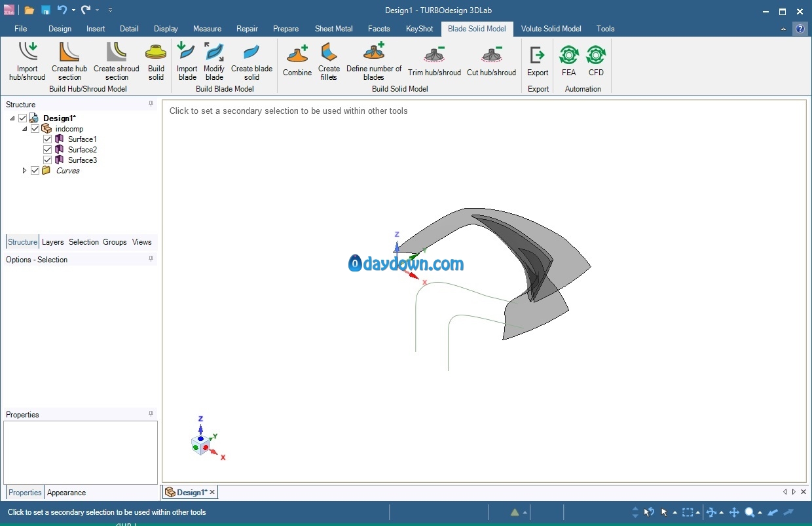Close the Design1 document tab

pos(212,493)
